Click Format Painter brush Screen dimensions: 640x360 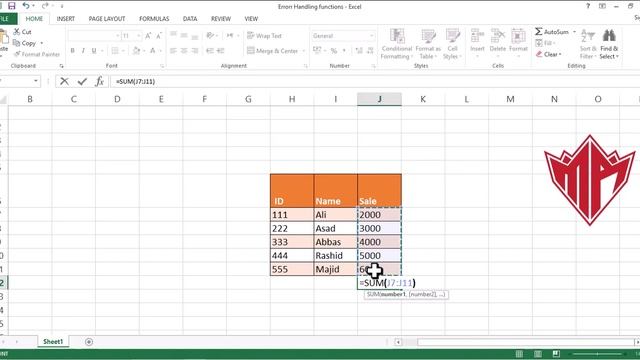(37, 54)
